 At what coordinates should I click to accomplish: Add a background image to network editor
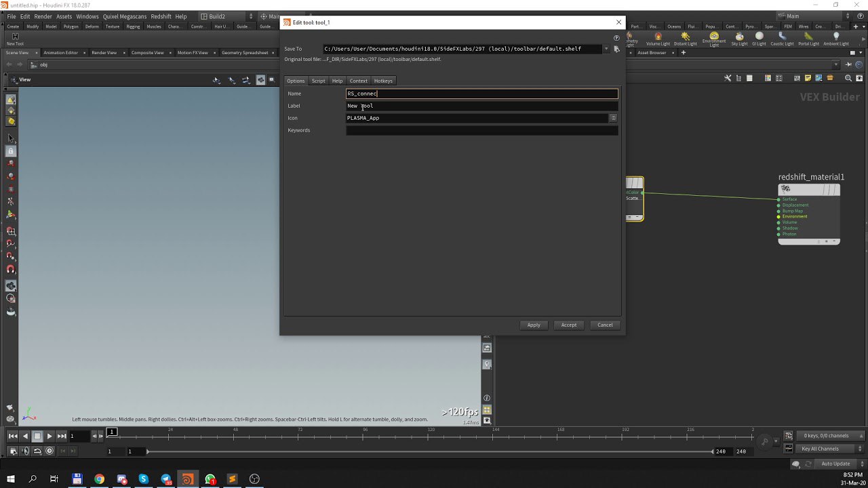tap(818, 79)
